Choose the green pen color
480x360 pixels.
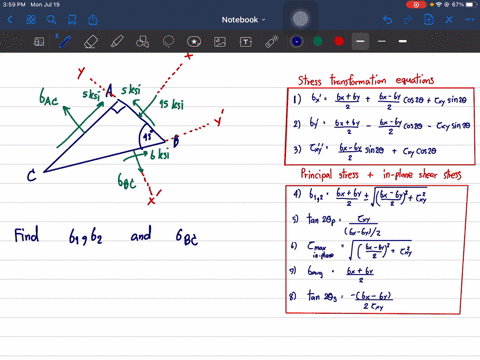pyautogui.click(x=318, y=41)
